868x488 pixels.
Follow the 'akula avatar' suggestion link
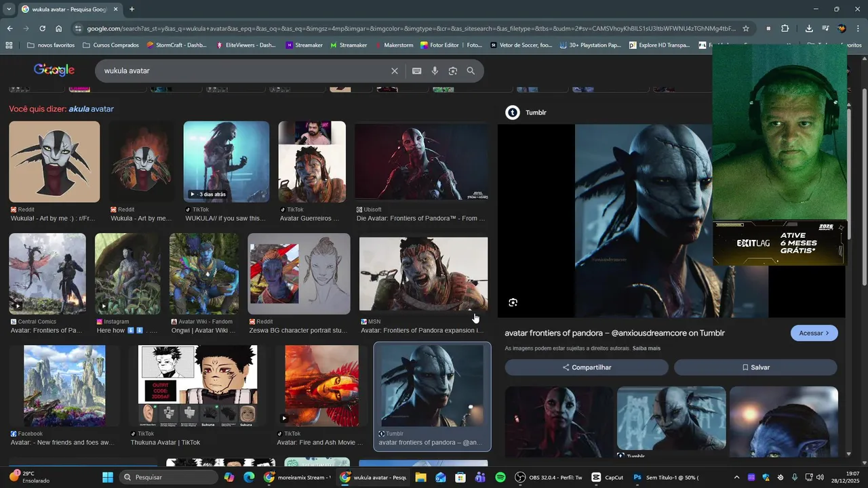(x=91, y=109)
